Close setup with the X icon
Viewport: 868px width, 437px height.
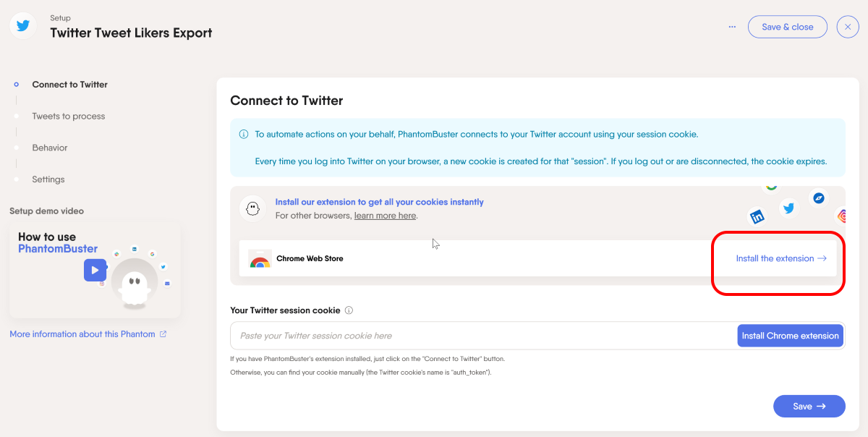(848, 27)
